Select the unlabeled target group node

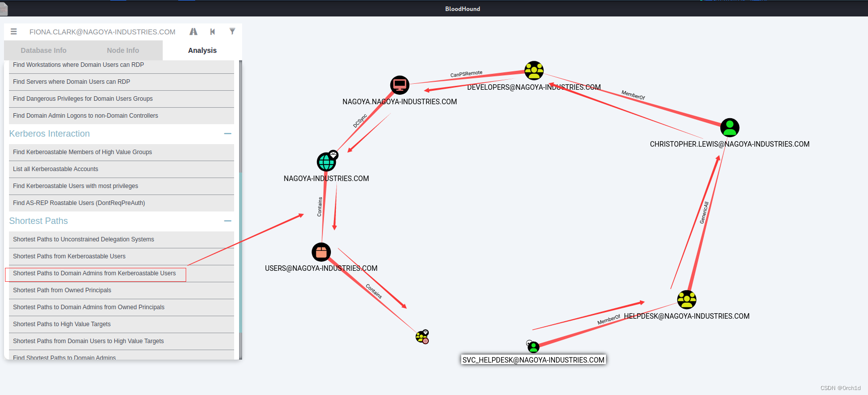(x=422, y=338)
